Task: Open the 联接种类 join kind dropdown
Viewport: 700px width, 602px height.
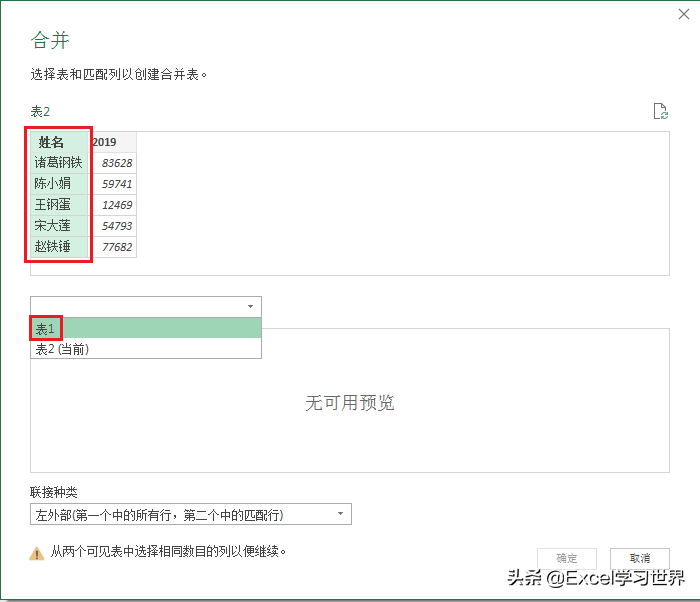Action: click(x=191, y=514)
